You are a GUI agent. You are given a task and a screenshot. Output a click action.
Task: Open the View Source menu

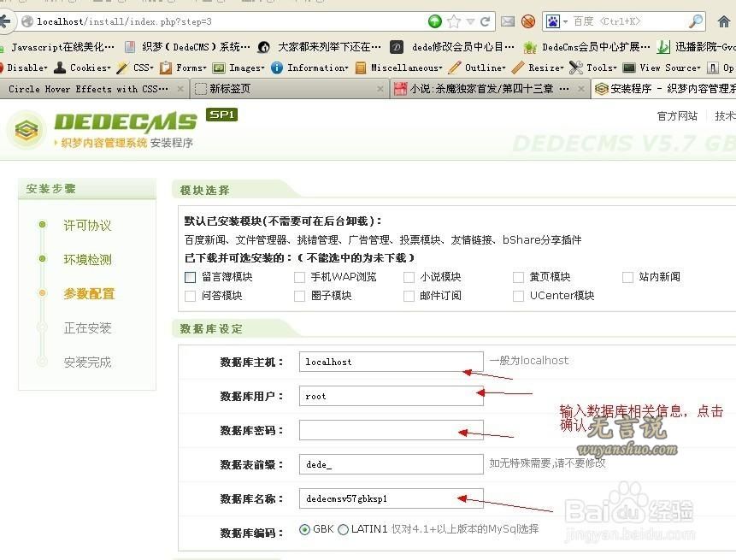click(668, 68)
